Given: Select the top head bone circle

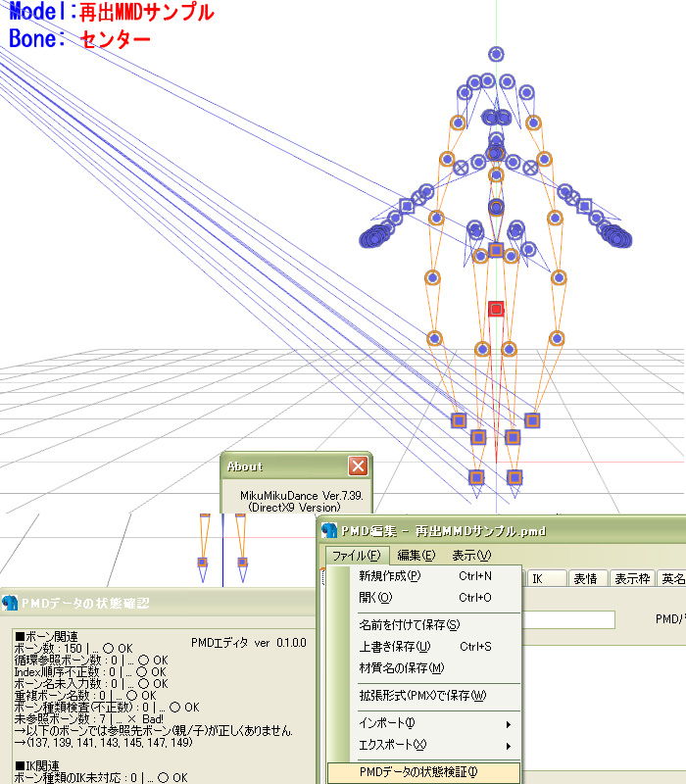Looking at the screenshot, I should pyautogui.click(x=496, y=54).
